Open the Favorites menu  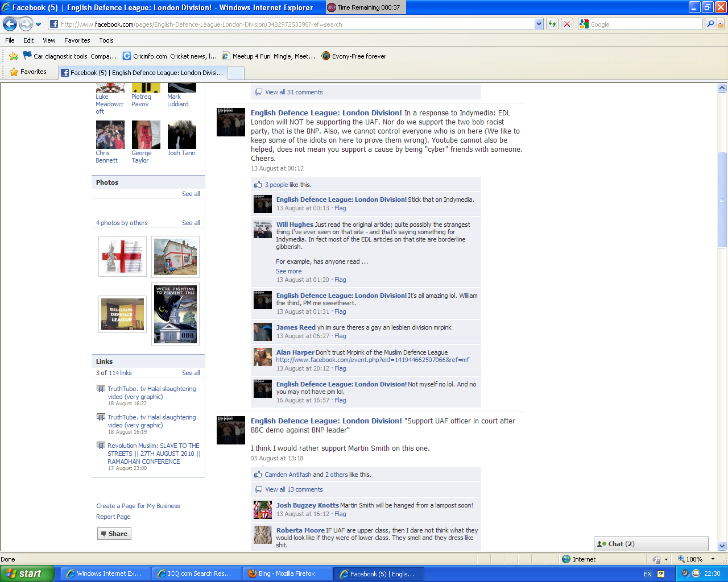tap(77, 40)
